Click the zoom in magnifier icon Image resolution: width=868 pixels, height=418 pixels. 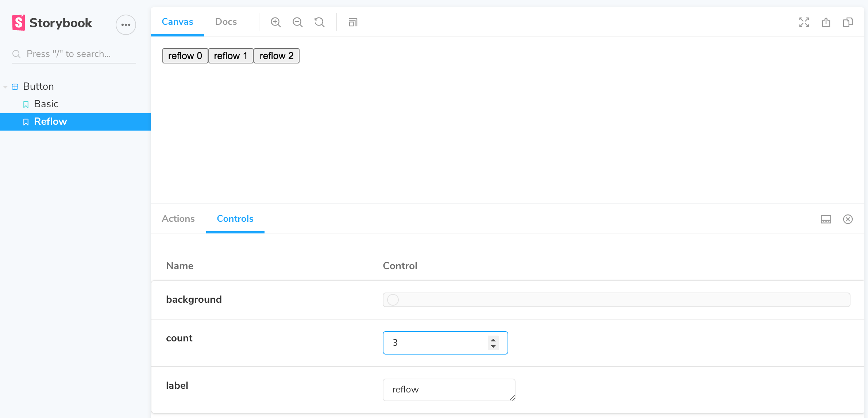tap(275, 22)
